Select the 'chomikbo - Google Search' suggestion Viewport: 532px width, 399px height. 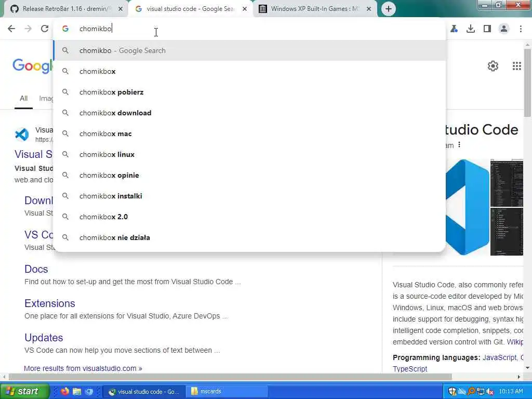249,50
